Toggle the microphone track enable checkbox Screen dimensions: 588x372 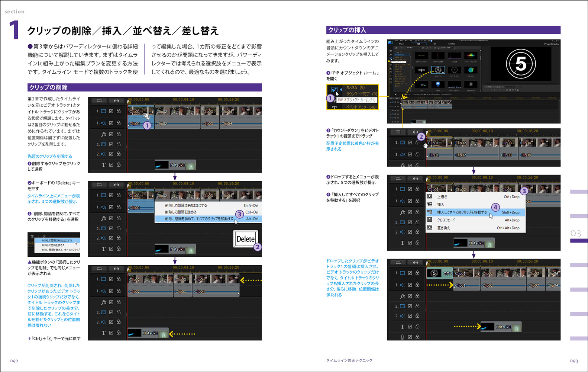pyautogui.click(x=410, y=337)
